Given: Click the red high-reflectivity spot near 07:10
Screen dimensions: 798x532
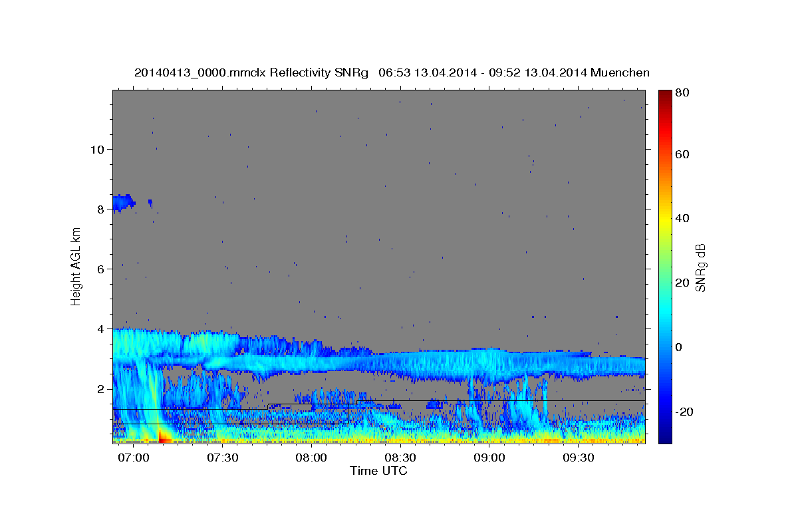Looking at the screenshot, I should 164,437.
